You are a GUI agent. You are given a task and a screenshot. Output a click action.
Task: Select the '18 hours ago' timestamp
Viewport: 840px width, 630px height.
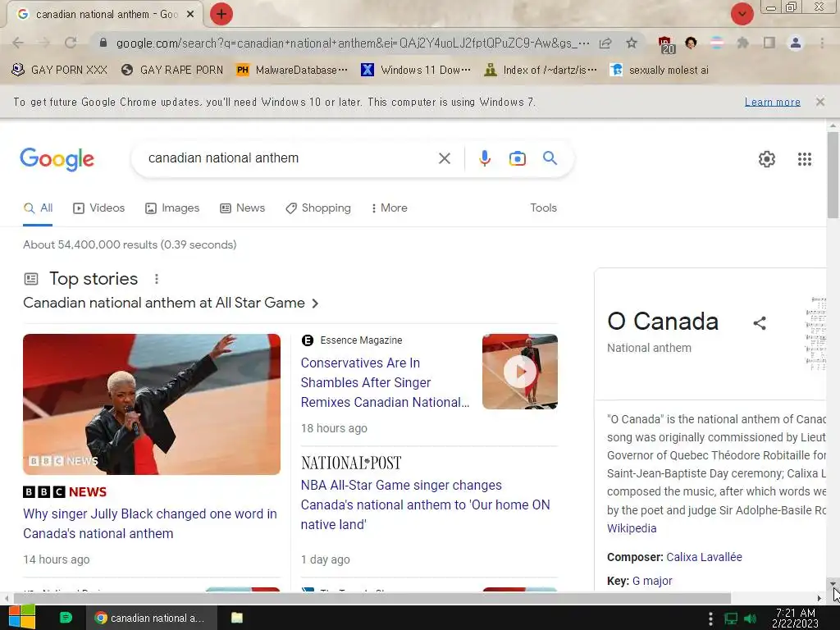tap(334, 428)
